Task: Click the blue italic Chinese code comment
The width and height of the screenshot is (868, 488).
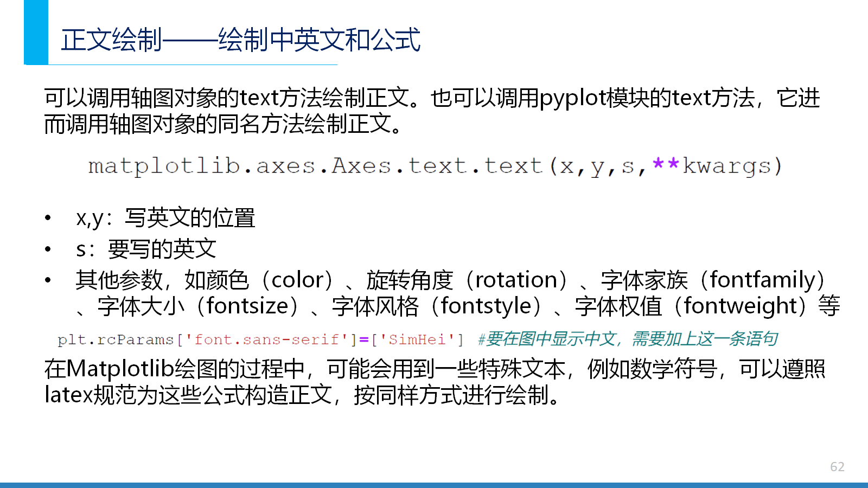Action: coord(628,339)
